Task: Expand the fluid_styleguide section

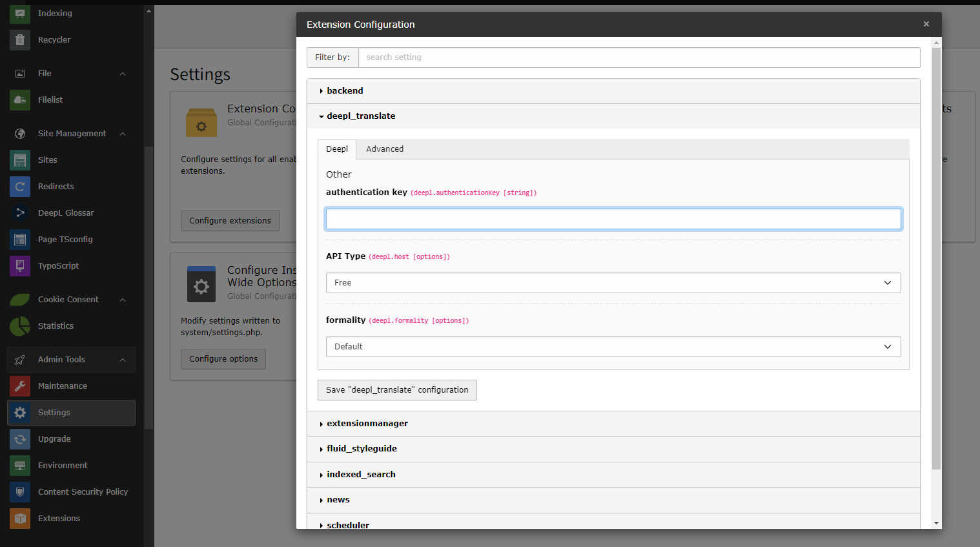Action: 613,449
